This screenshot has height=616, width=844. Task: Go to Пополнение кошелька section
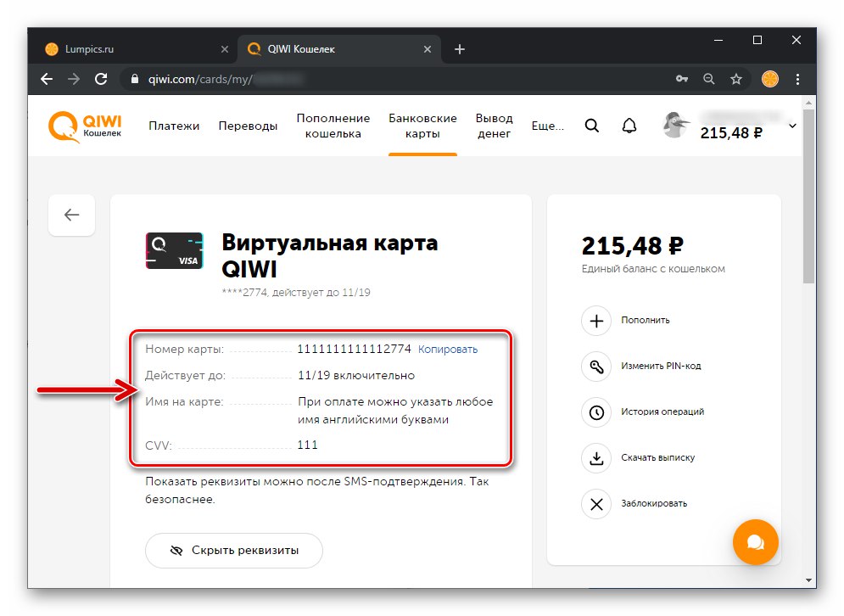[333, 126]
